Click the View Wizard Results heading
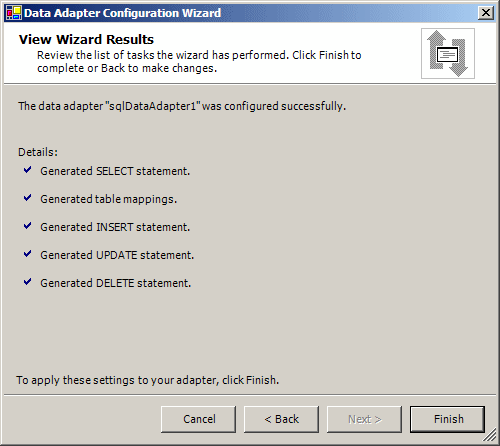The height and width of the screenshot is (446, 500). pos(86,39)
